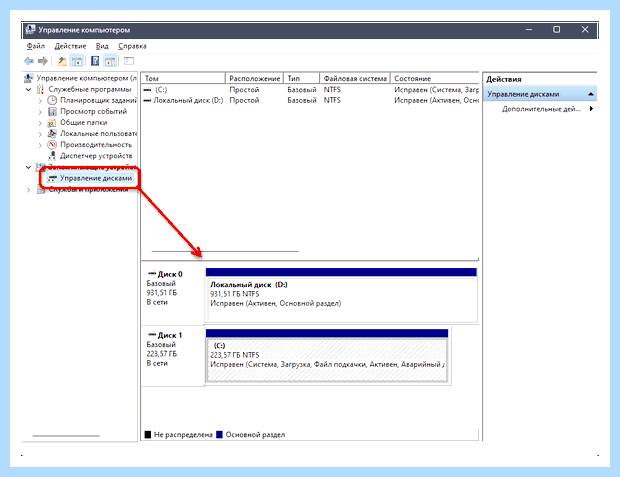Click the Управление компьютером root node icon
This screenshot has height=477, width=620.
[x=28, y=78]
